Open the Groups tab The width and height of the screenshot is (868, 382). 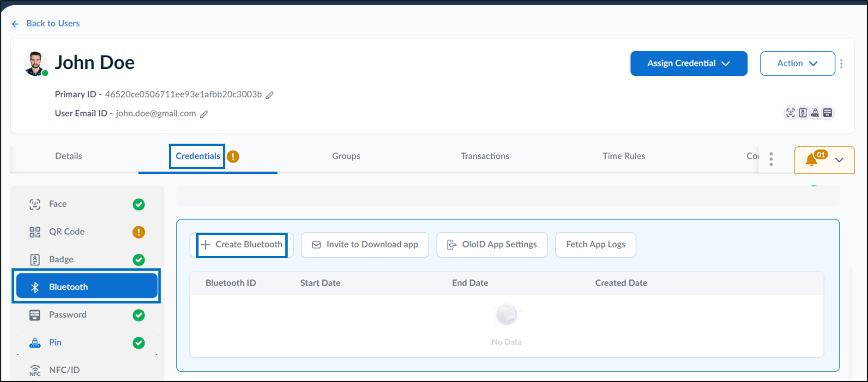tap(346, 156)
